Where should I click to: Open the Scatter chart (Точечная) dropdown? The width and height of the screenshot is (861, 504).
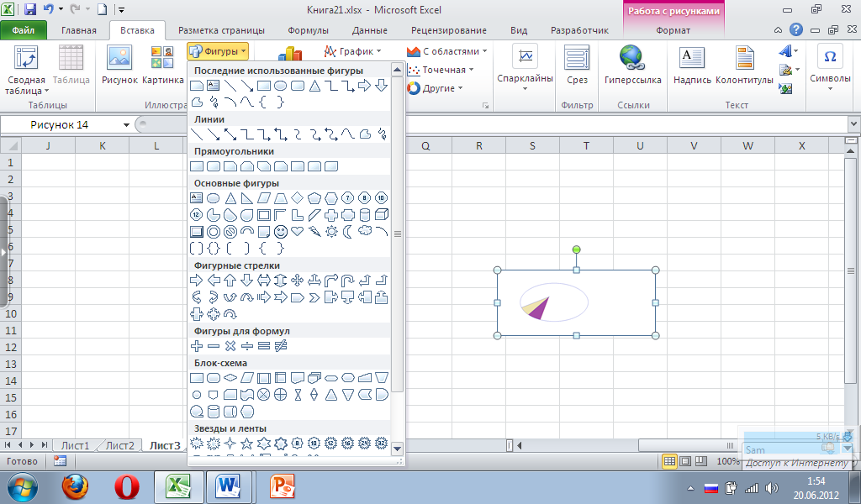441,70
